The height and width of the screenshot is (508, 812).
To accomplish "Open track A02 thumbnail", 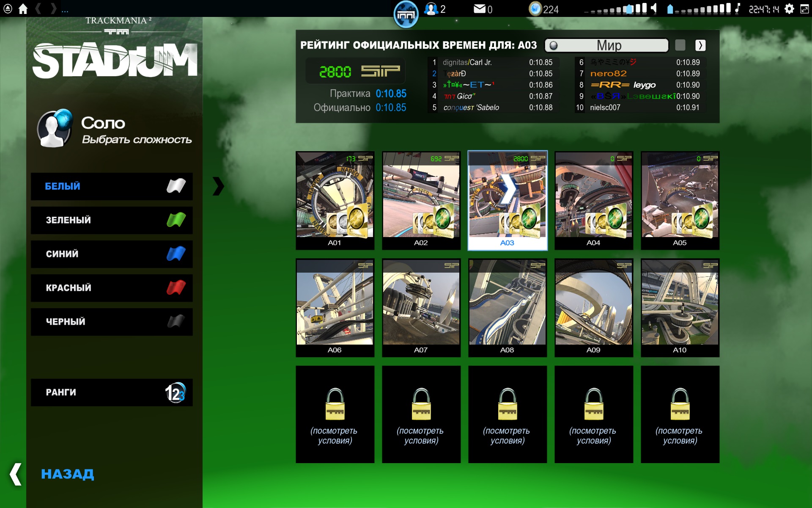I will pos(421,200).
